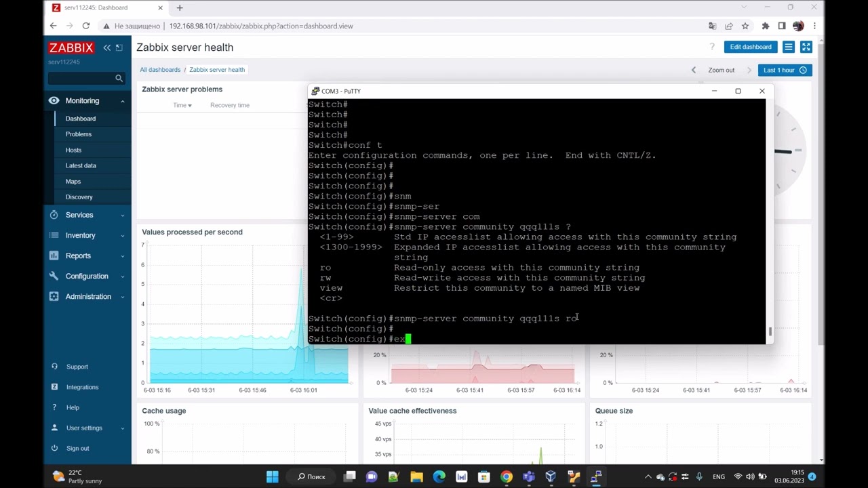Open Microsoft Edge from taskbar
868x488 pixels.
click(x=439, y=476)
